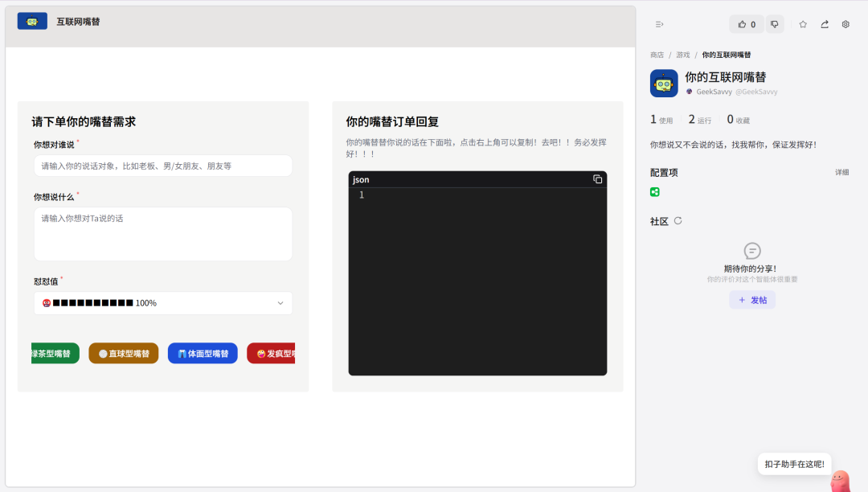The height and width of the screenshot is (492, 868).
Task: Click the 0 收藏 count
Action: tap(739, 120)
